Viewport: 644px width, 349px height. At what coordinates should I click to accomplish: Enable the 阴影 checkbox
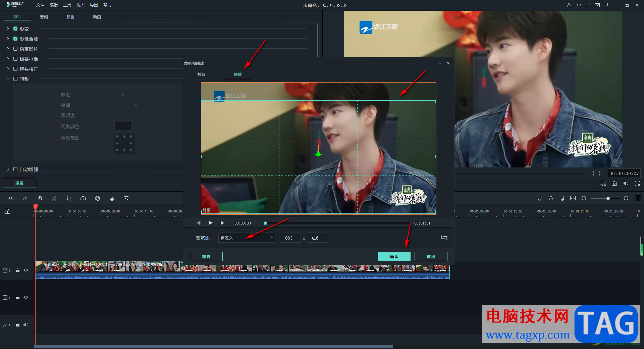coord(15,79)
